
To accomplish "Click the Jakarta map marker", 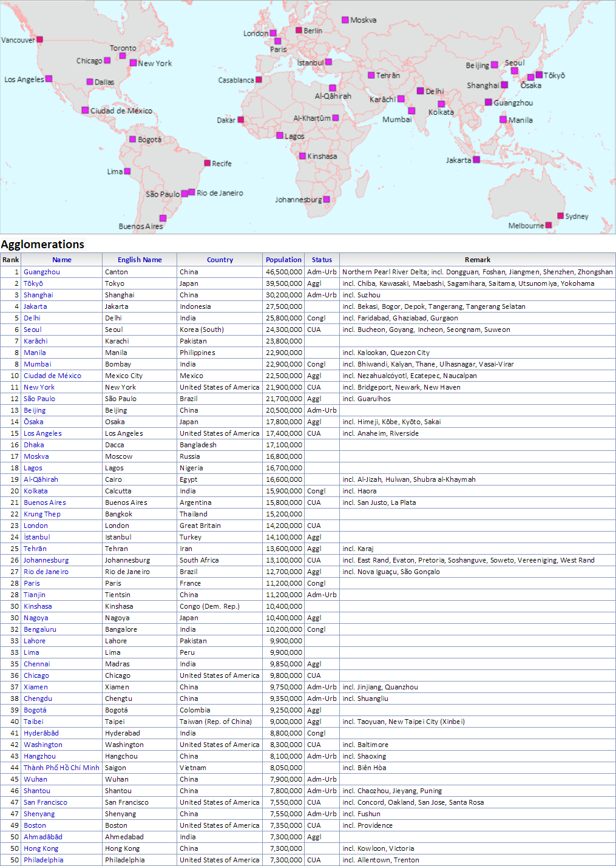I will [x=476, y=160].
